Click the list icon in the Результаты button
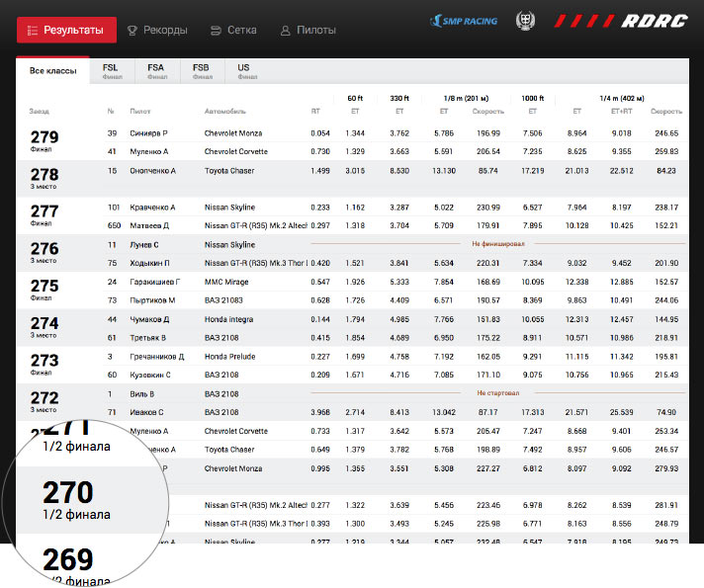This screenshot has height=588, width=704. [x=33, y=31]
